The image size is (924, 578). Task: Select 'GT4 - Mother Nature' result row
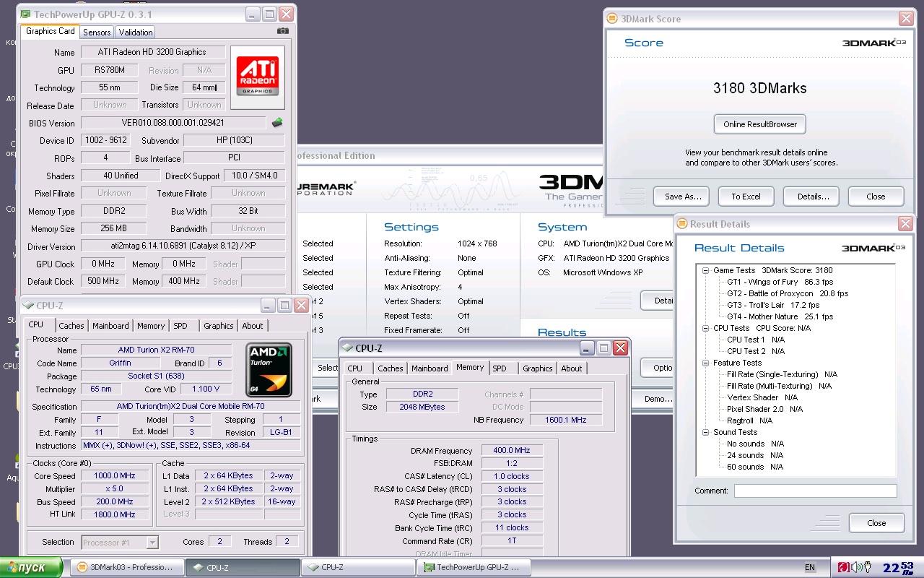(780, 316)
